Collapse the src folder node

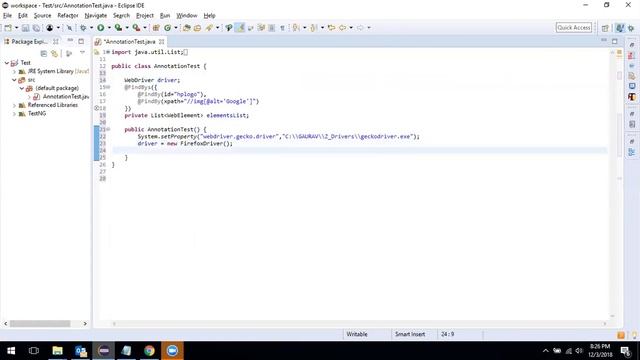[x=14, y=80]
